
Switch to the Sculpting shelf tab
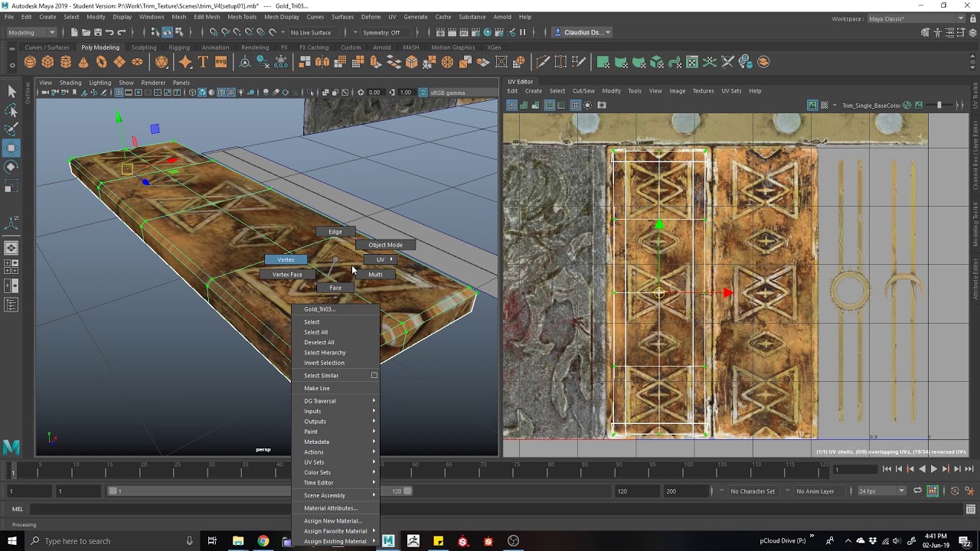[x=143, y=47]
